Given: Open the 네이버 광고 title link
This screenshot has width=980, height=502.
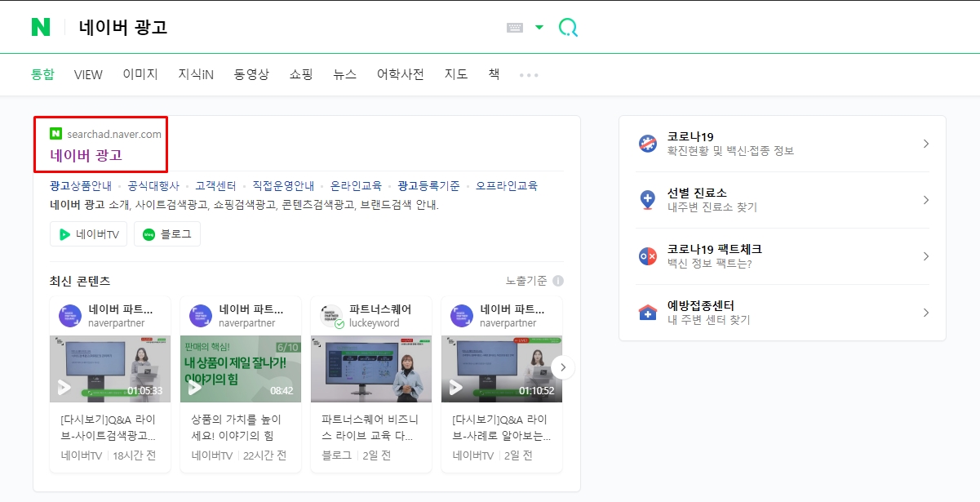Looking at the screenshot, I should click(x=86, y=155).
